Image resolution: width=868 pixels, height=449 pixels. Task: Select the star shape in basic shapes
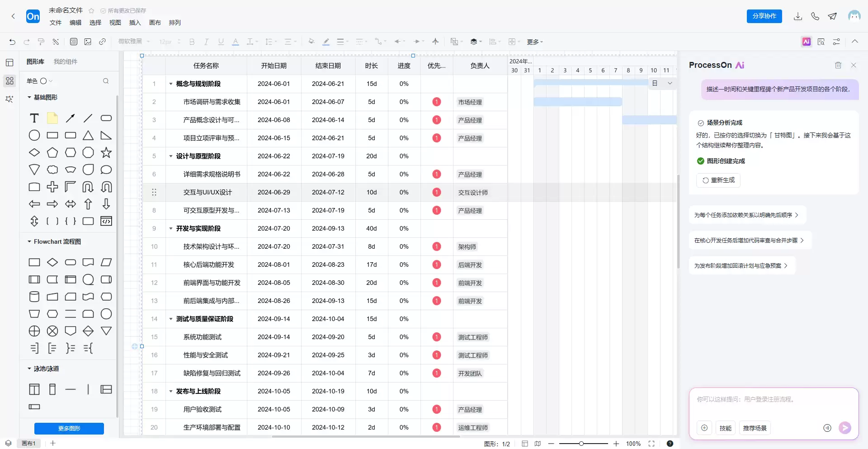point(106,152)
